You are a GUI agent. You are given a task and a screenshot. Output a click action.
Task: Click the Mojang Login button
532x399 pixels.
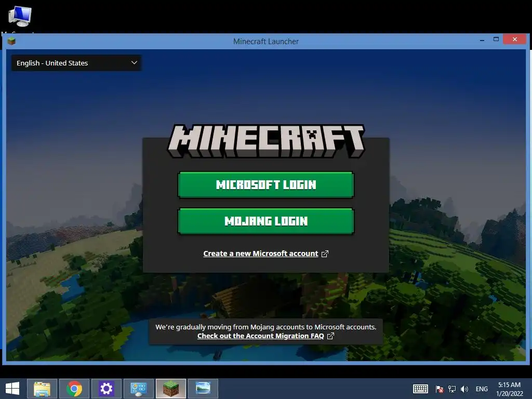point(265,221)
